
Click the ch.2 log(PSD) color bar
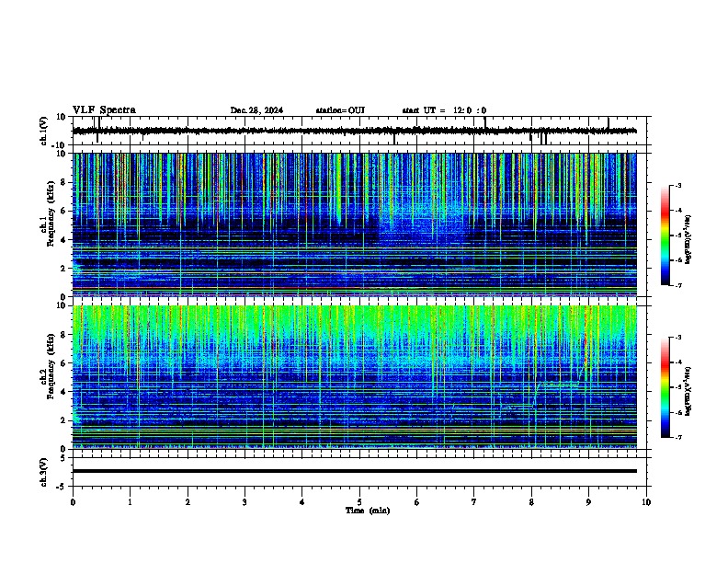pyautogui.click(x=665, y=387)
